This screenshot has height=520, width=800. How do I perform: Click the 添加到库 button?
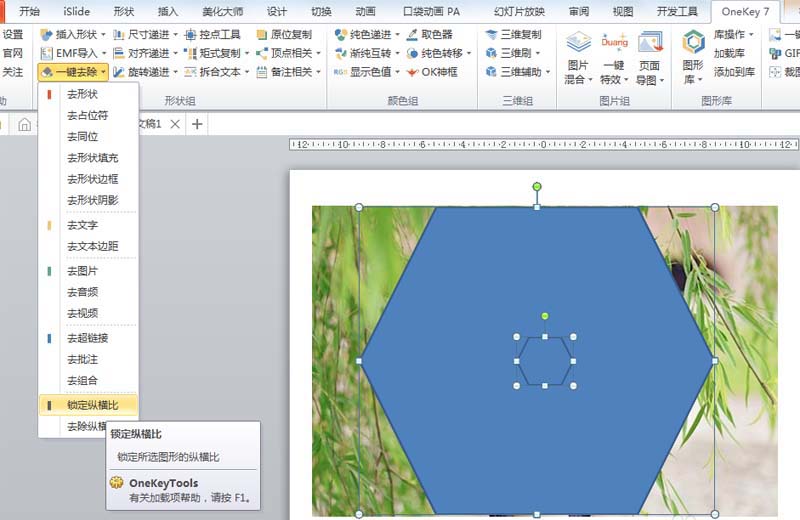click(x=734, y=72)
